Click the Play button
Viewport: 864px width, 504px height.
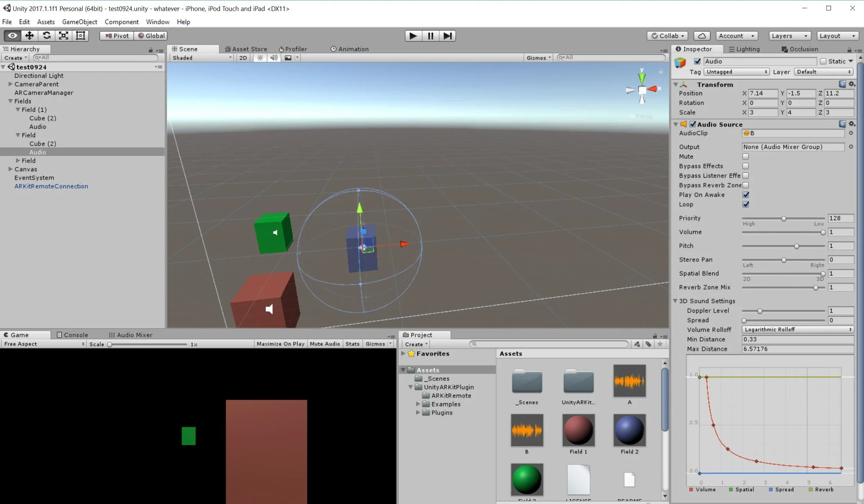click(x=413, y=36)
